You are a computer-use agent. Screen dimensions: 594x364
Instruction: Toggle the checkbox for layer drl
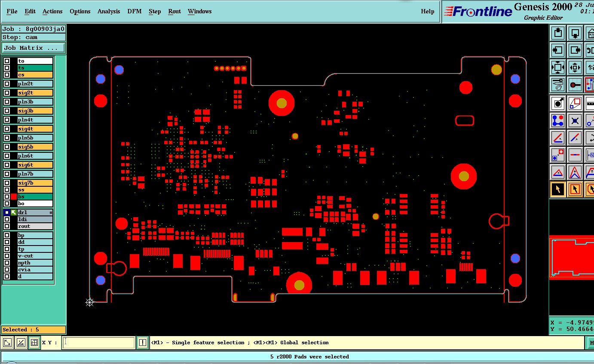7,212
